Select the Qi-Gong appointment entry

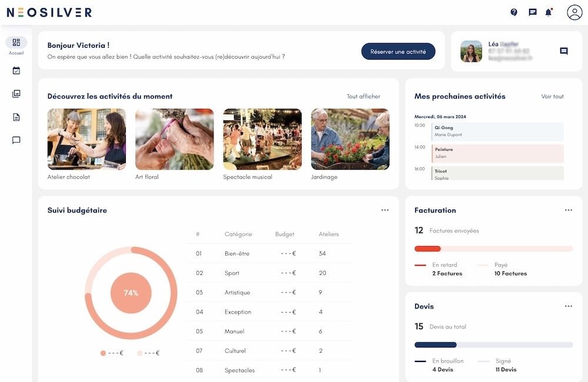point(497,131)
